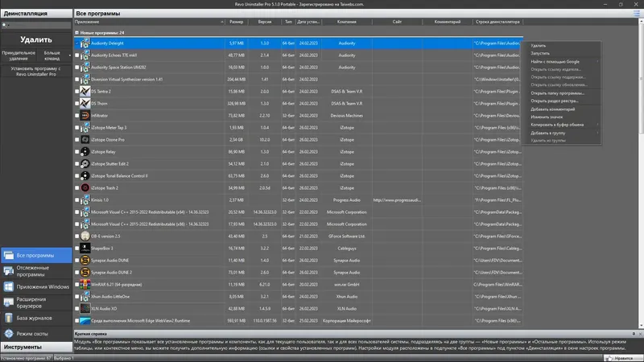Sort by Компания column header
The image size is (644, 362).
(x=347, y=22)
